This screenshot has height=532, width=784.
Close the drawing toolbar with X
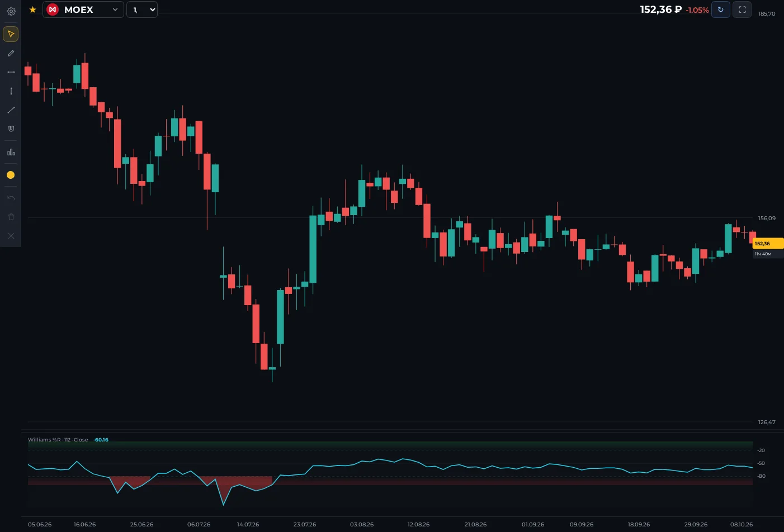(11, 236)
